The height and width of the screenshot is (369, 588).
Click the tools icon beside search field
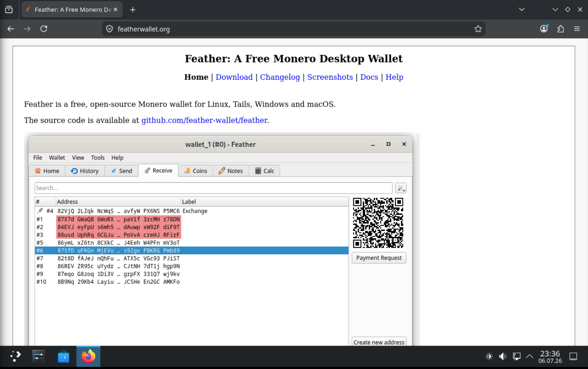pos(401,188)
